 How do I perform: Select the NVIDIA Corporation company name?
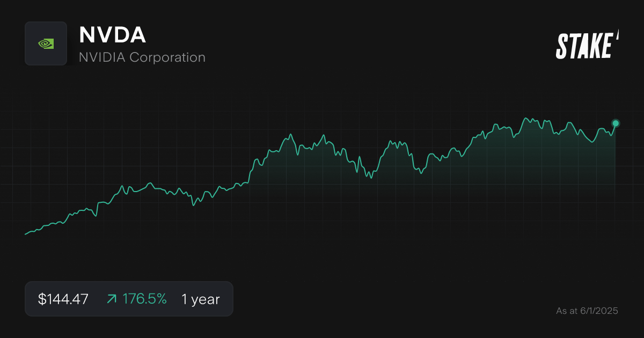(142, 57)
